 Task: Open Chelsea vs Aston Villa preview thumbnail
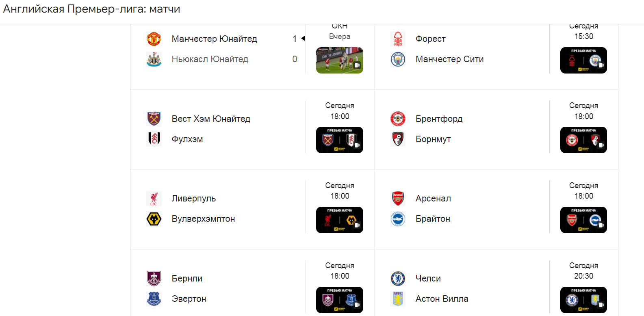click(583, 300)
